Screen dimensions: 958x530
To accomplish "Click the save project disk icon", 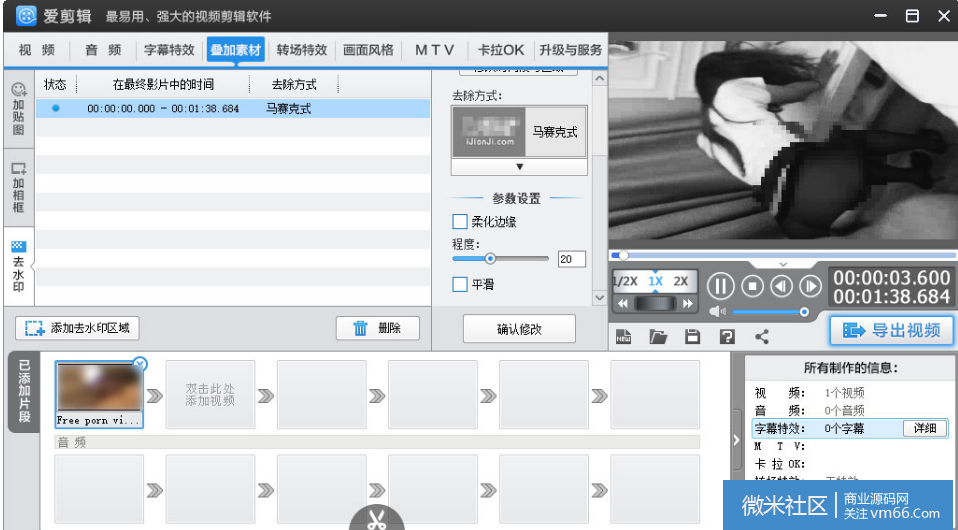I will [x=692, y=337].
